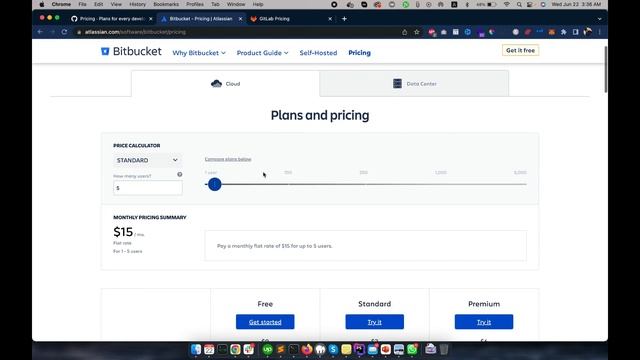The image size is (640, 360).
Task: Click the Pricing nav link
Action: (x=360, y=53)
